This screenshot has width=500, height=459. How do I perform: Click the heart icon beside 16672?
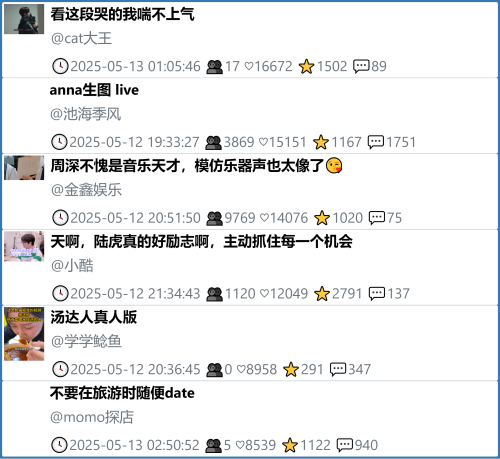[249, 66]
